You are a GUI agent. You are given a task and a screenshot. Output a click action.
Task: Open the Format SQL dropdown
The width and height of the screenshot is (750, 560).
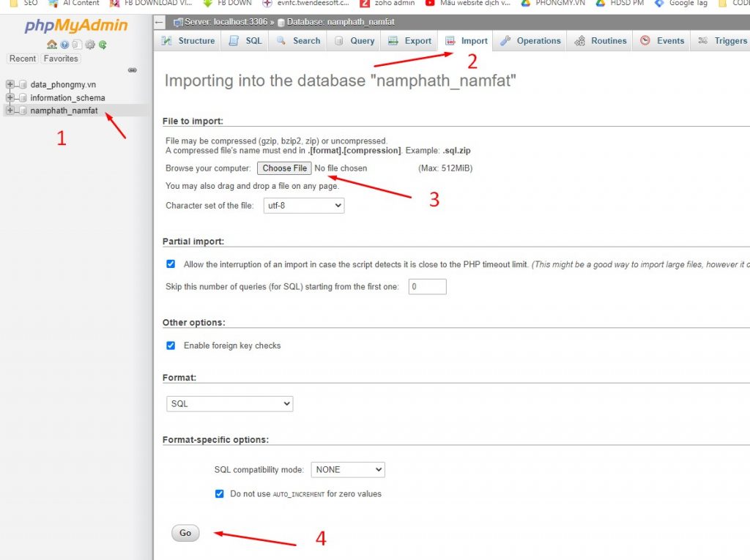click(229, 403)
